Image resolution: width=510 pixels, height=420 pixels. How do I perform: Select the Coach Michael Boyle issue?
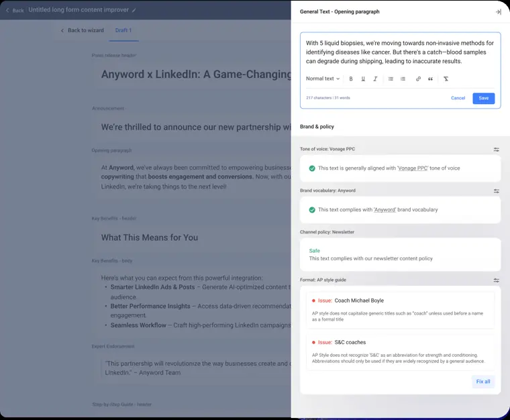point(400,309)
